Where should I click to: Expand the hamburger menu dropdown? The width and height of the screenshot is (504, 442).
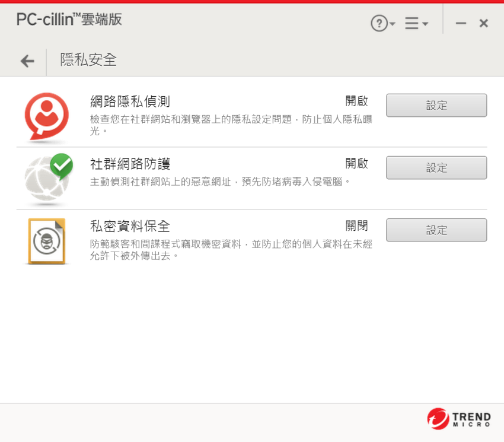tap(417, 23)
